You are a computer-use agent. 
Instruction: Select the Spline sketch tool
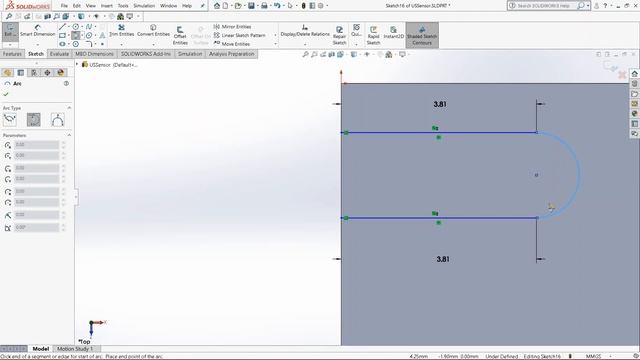pos(89,27)
